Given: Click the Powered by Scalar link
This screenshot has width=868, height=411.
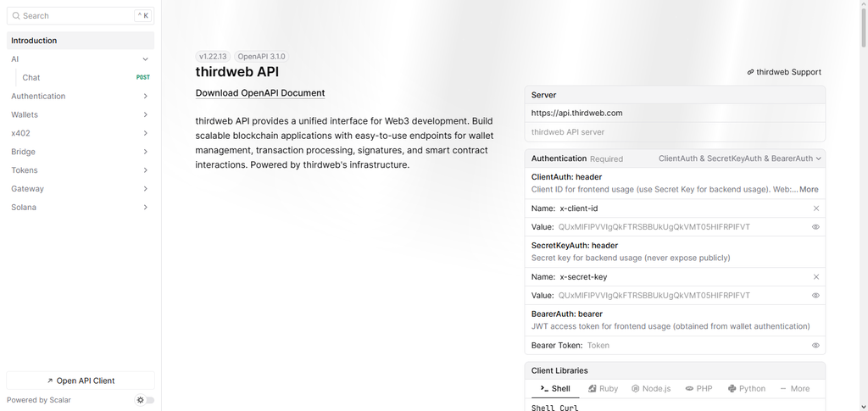Looking at the screenshot, I should [x=39, y=400].
